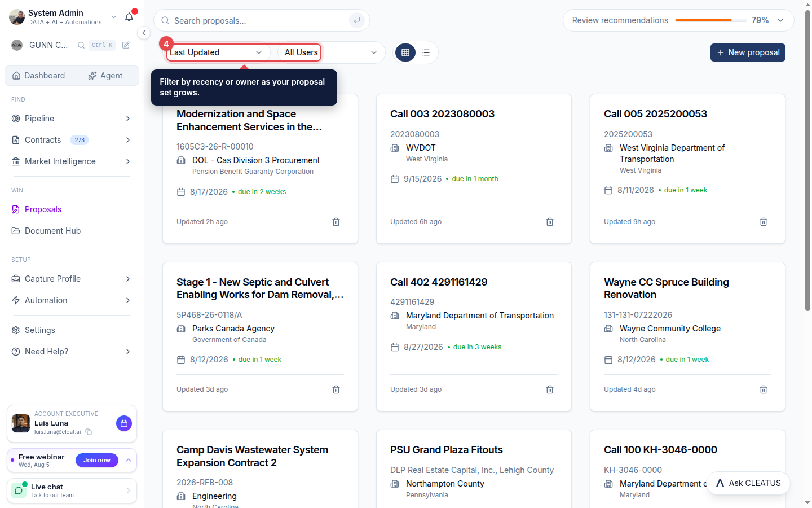The width and height of the screenshot is (812, 508).
Task: Delete the Call 003 2023080003 proposal
Action: (550, 222)
